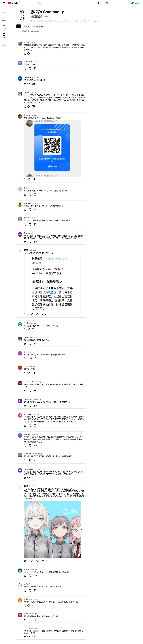Switch to the Newest tab
143x644 pixels.
pyautogui.click(x=27, y=26)
